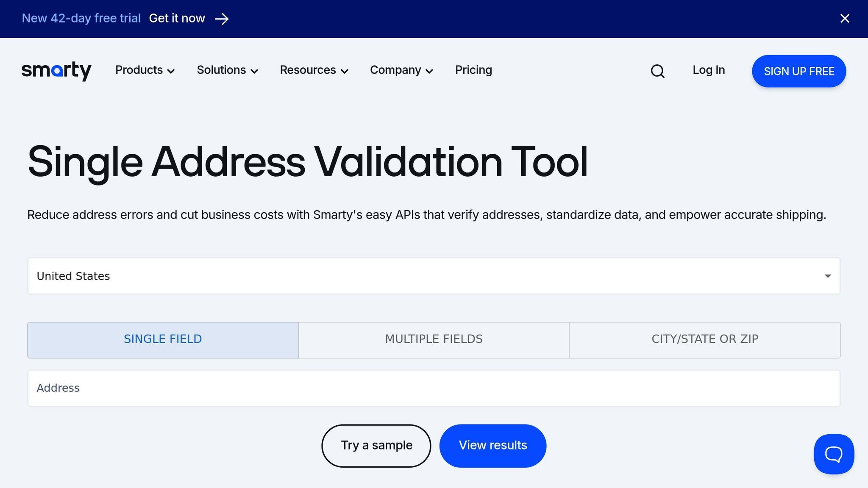Screen dimensions: 868x488
Task: Click the chevron beside Resources
Action: coord(345,71)
